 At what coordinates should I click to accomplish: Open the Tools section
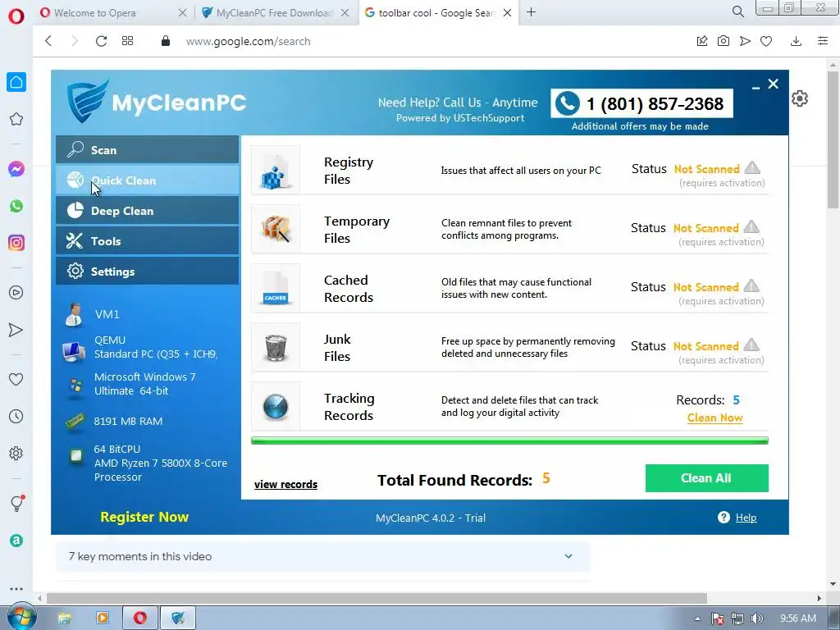click(x=147, y=241)
